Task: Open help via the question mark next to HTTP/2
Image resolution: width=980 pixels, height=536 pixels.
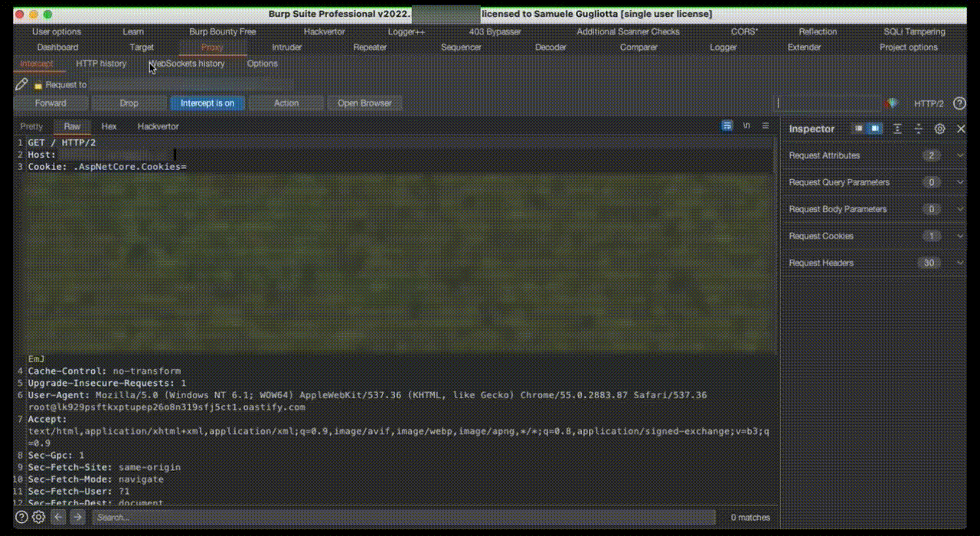Action: (x=959, y=103)
